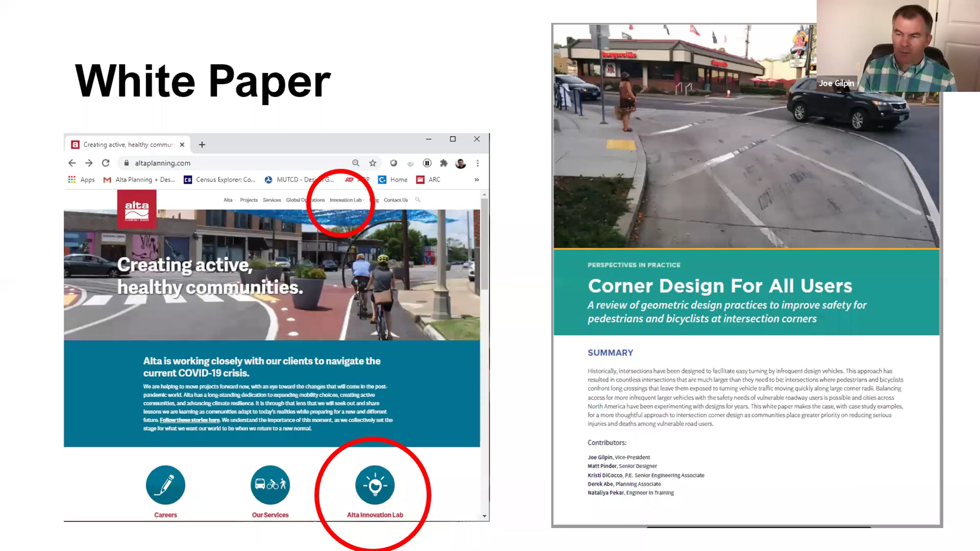Viewport: 980px width, 551px height.
Task: Open the Apps grid shortcut in bookmarks bar
Action: click(81, 180)
